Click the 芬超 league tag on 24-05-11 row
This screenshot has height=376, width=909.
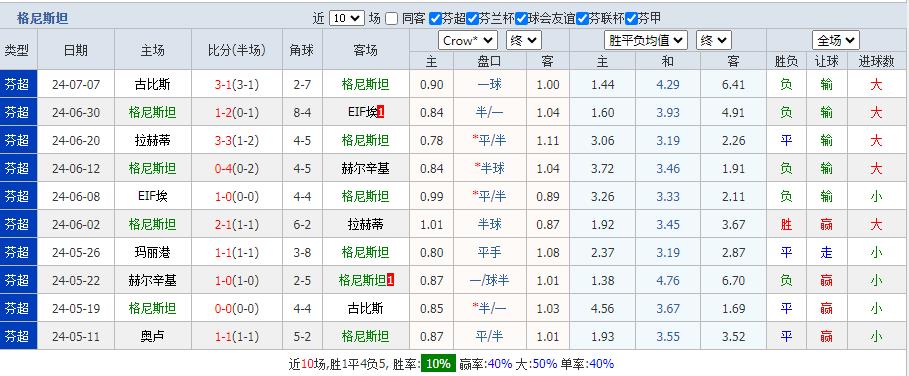tap(18, 336)
